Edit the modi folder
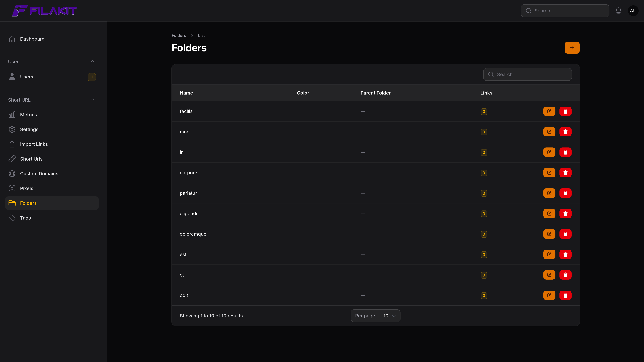644x362 pixels. pyautogui.click(x=549, y=132)
